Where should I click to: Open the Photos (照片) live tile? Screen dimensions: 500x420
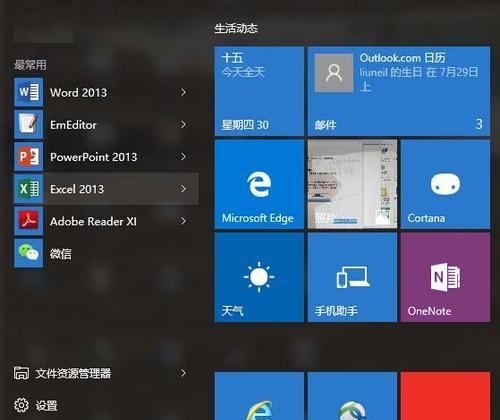[352, 184]
